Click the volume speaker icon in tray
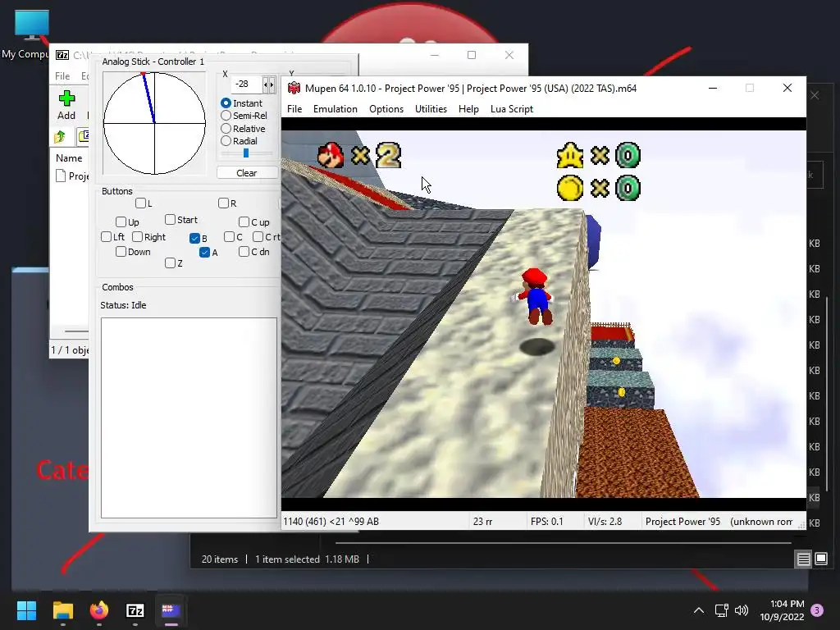This screenshot has width=840, height=630. tap(742, 610)
